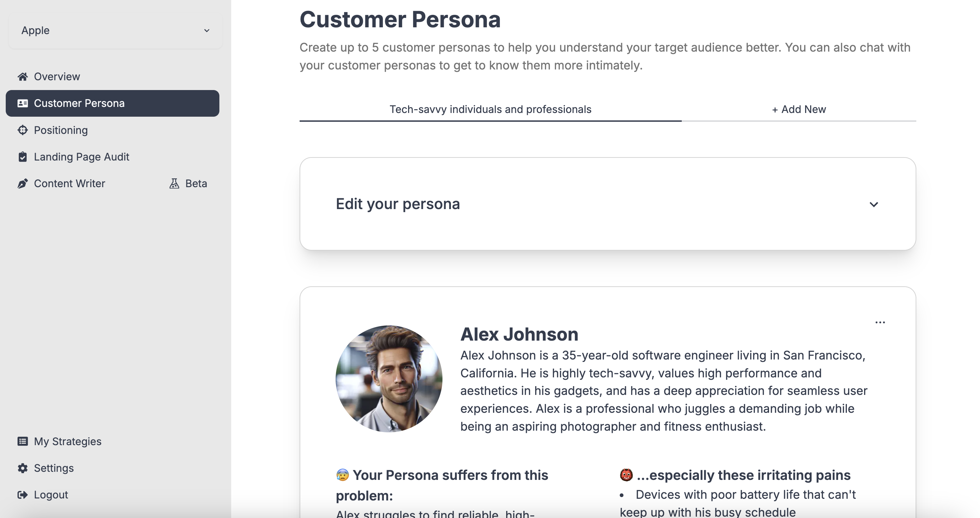The height and width of the screenshot is (518, 980).
Task: Click the Positioning crosshair icon
Action: (x=23, y=130)
